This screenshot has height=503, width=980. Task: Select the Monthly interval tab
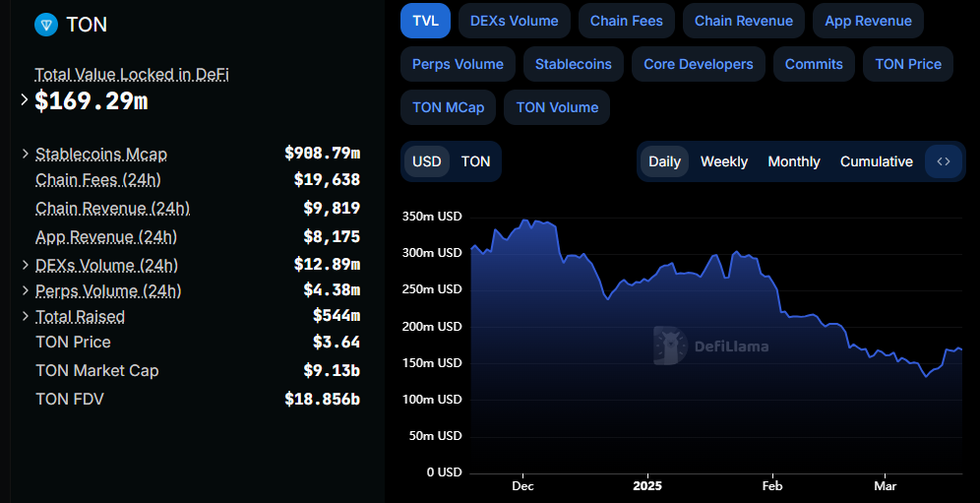point(794,161)
